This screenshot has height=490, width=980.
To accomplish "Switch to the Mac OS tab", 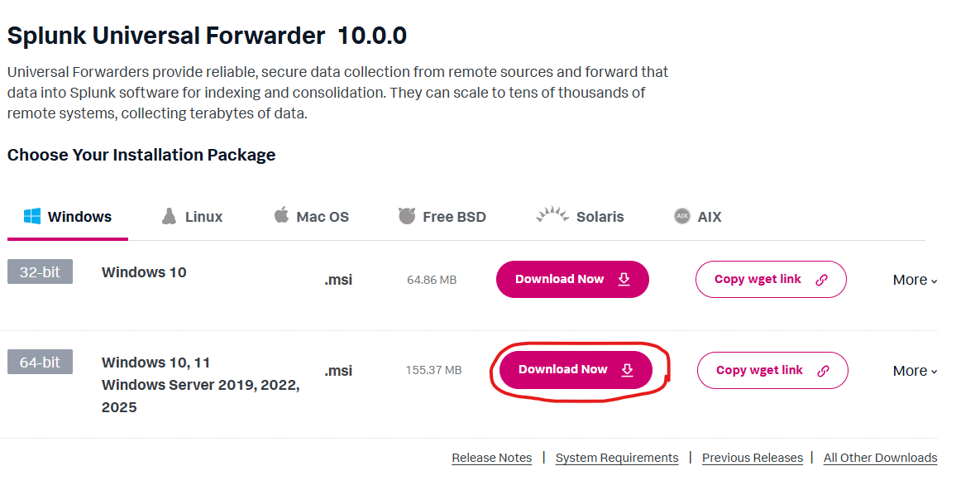I will click(x=312, y=217).
